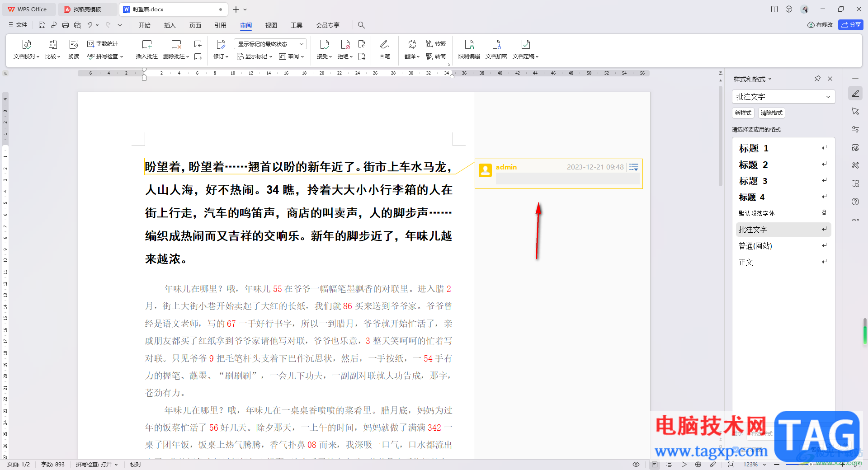Select the Pen (画笔) drawing tool
This screenshot has width=868, height=470.
[x=384, y=45]
